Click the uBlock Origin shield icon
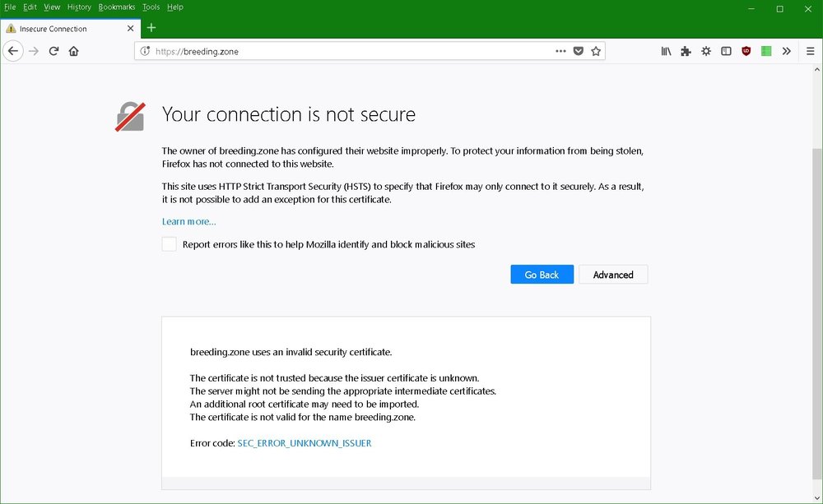 click(x=746, y=51)
